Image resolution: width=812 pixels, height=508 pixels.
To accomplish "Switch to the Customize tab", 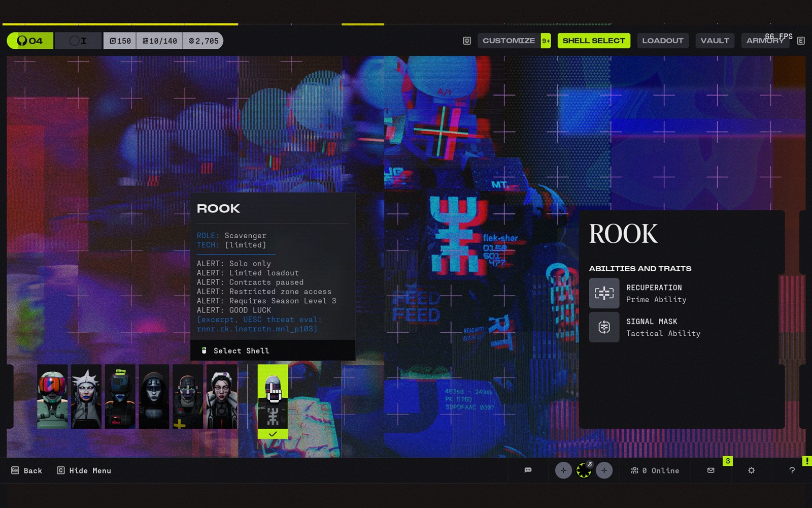I will [x=509, y=41].
